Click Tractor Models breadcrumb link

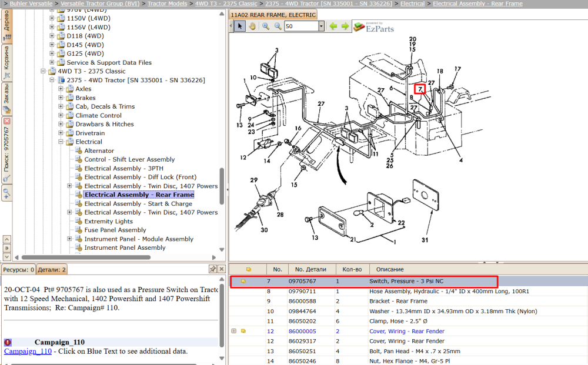(167, 4)
